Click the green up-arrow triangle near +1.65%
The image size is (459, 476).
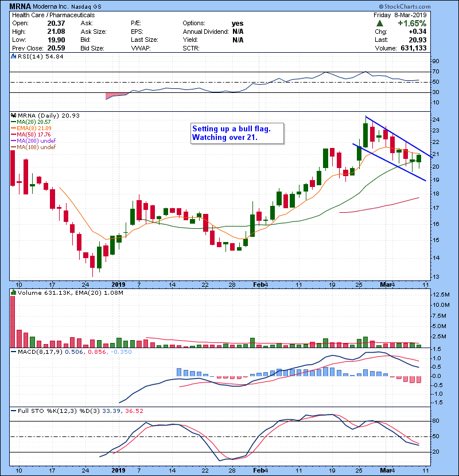(x=379, y=24)
